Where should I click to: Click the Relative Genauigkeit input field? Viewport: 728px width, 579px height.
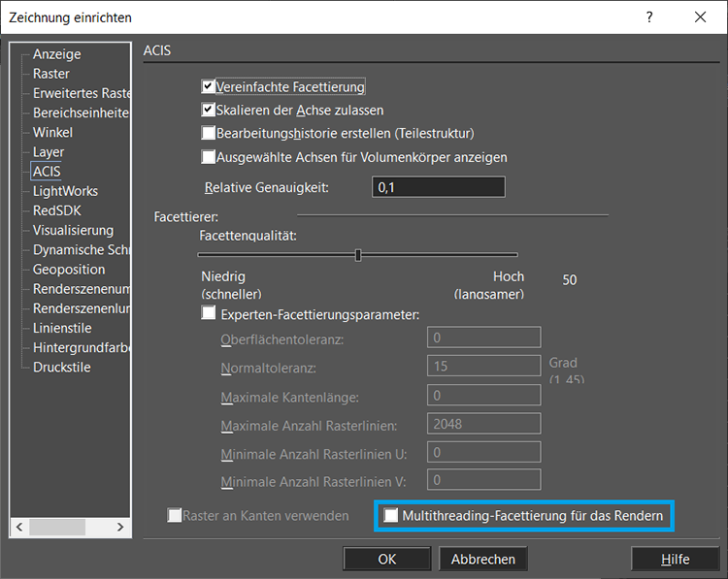click(438, 187)
